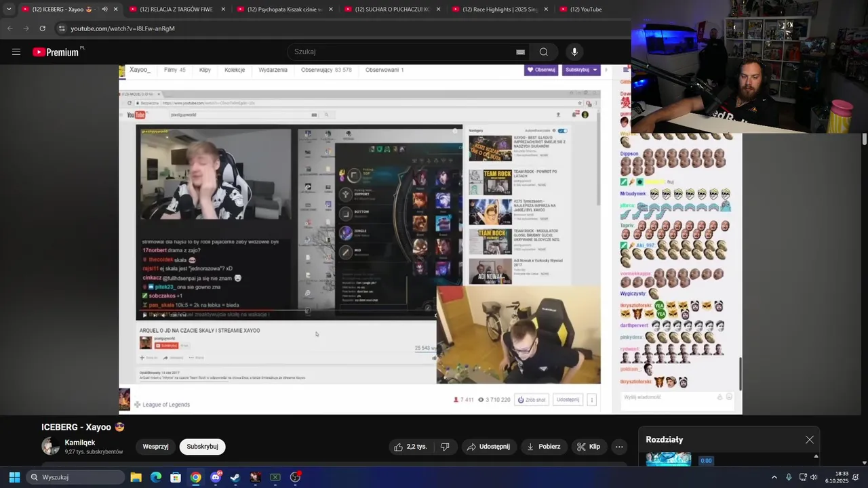The image size is (868, 488).
Task: Download the video with the Pobierz button
Action: [544, 447]
